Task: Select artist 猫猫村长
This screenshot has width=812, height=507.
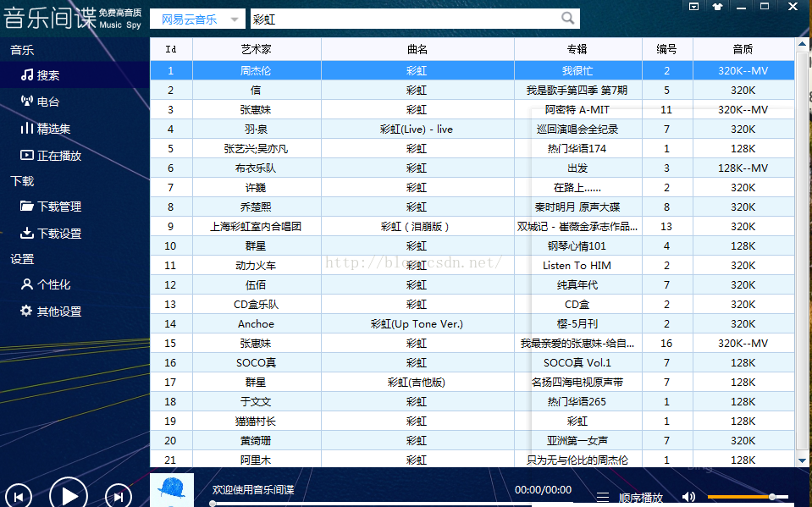Action: 257,421
